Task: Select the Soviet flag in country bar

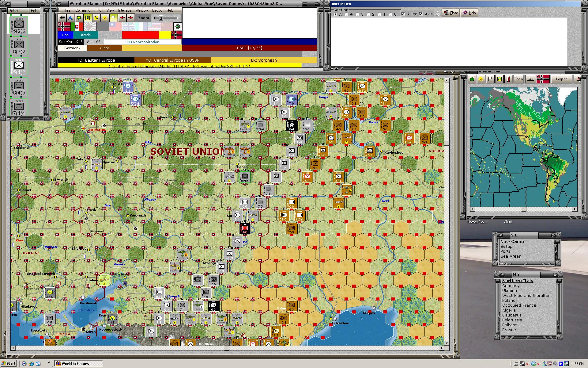Action: (x=167, y=27)
